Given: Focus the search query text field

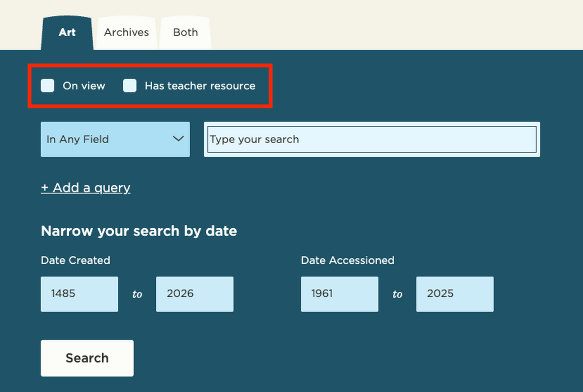Looking at the screenshot, I should (x=372, y=140).
